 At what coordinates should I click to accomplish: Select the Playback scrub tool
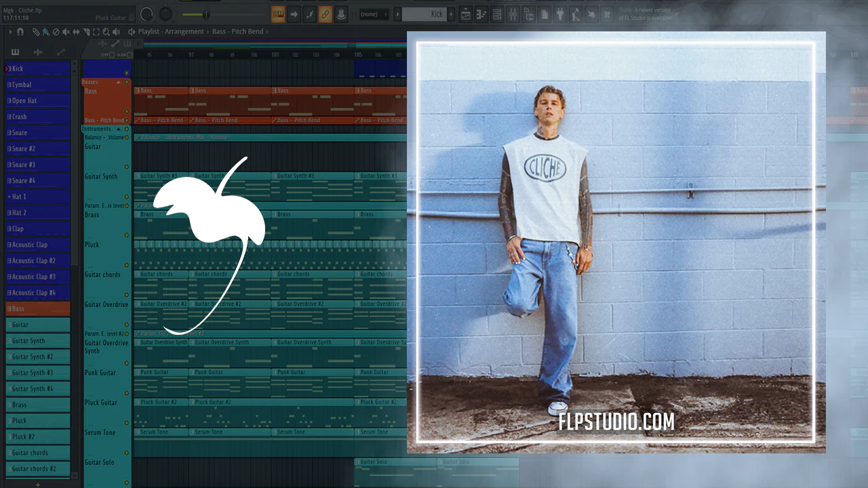tap(116, 32)
